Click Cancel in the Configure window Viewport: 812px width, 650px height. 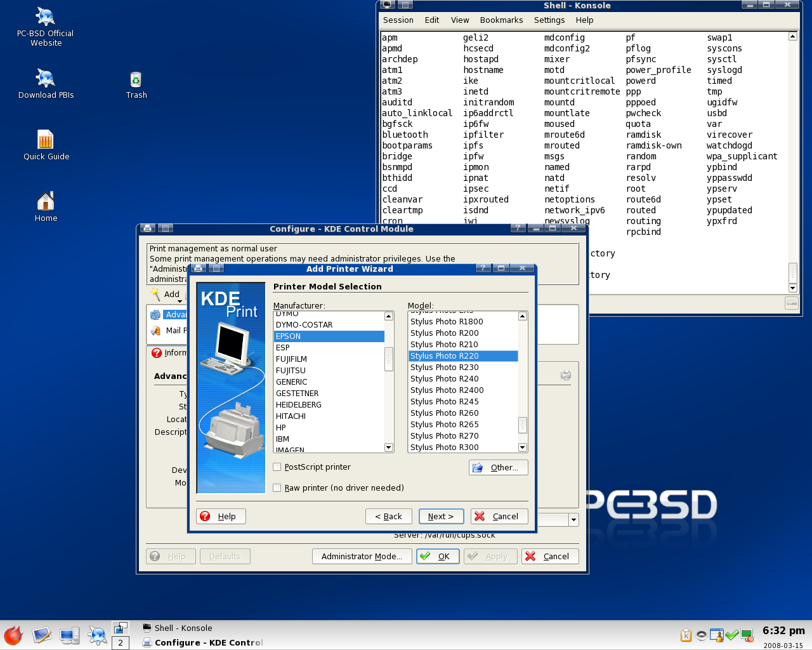pos(550,557)
